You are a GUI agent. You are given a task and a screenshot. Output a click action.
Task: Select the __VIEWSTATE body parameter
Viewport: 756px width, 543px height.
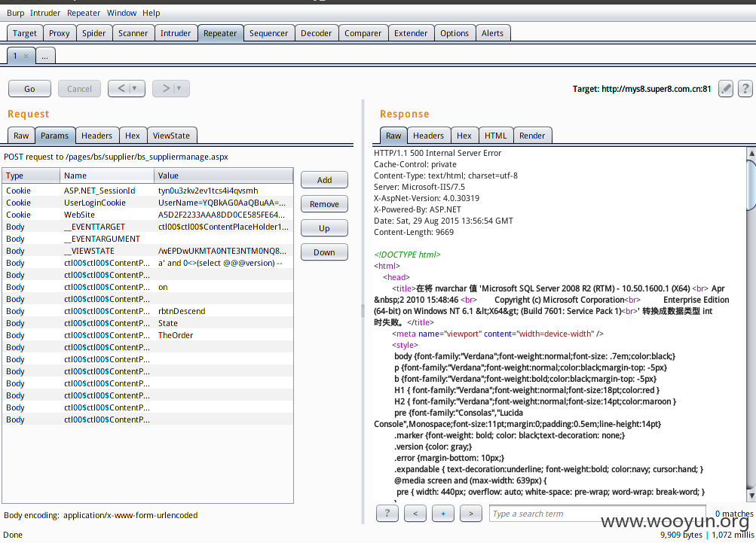[148, 251]
